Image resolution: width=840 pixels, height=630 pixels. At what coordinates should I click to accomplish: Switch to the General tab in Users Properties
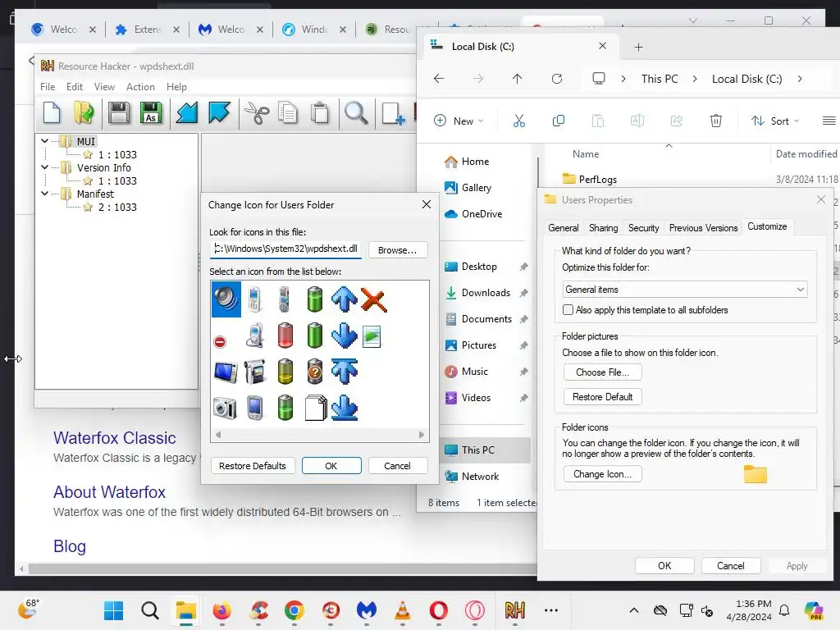(563, 228)
